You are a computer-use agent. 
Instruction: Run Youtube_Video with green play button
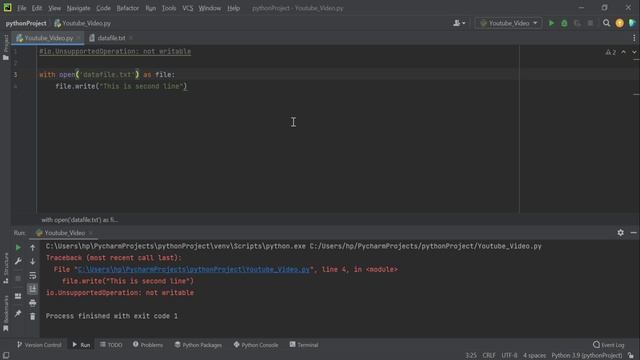551,23
